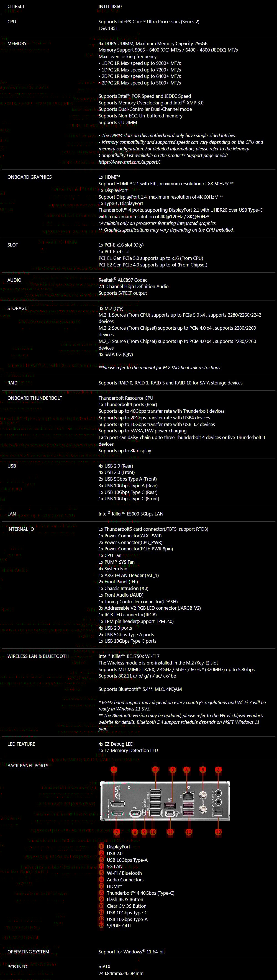
Task: Open the https://www.msi.com/support/ link
Action: (x=129, y=162)
